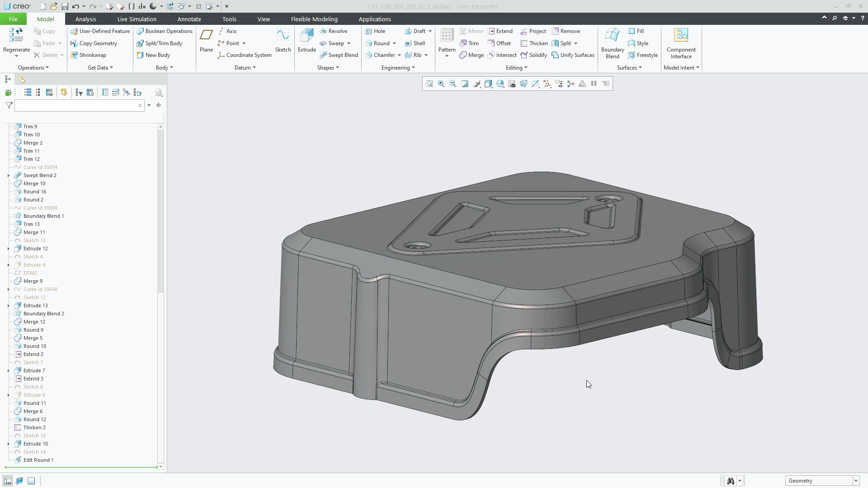Click the Shell engineering tool

[x=415, y=43]
